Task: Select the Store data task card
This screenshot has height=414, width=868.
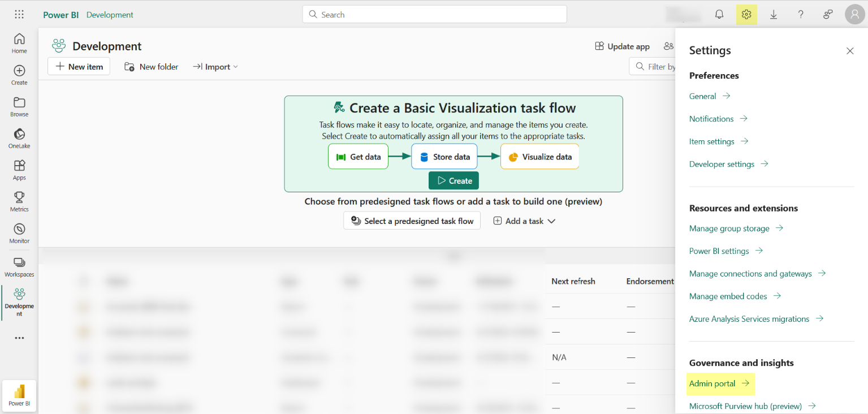Action: tap(444, 157)
